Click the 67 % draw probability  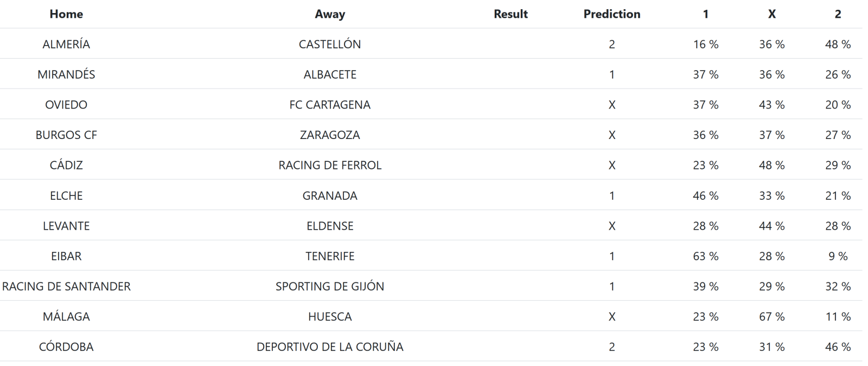[771, 317]
